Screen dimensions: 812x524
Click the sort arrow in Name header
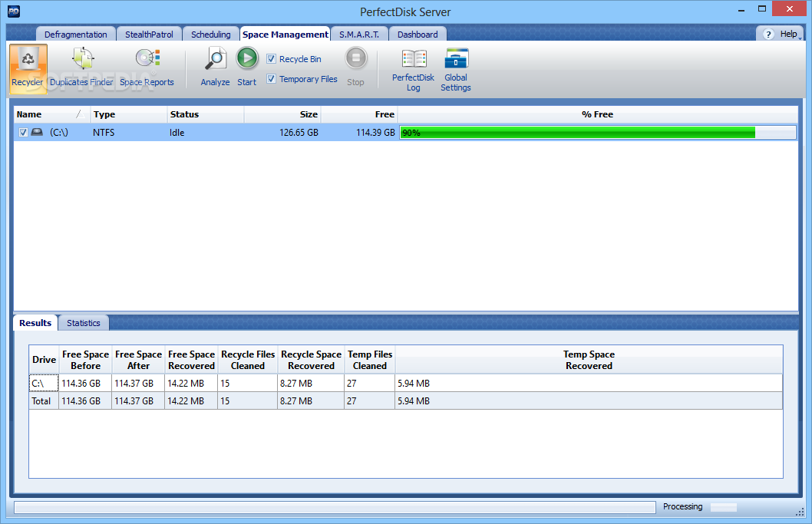click(79, 114)
